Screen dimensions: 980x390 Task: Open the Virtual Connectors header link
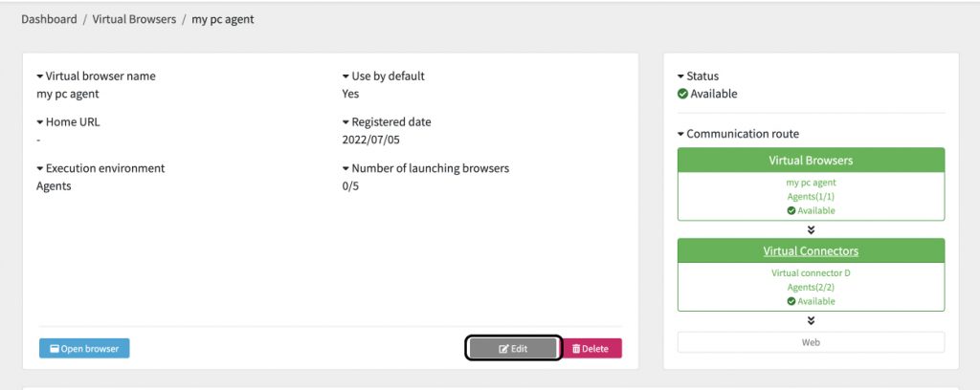[x=811, y=250]
